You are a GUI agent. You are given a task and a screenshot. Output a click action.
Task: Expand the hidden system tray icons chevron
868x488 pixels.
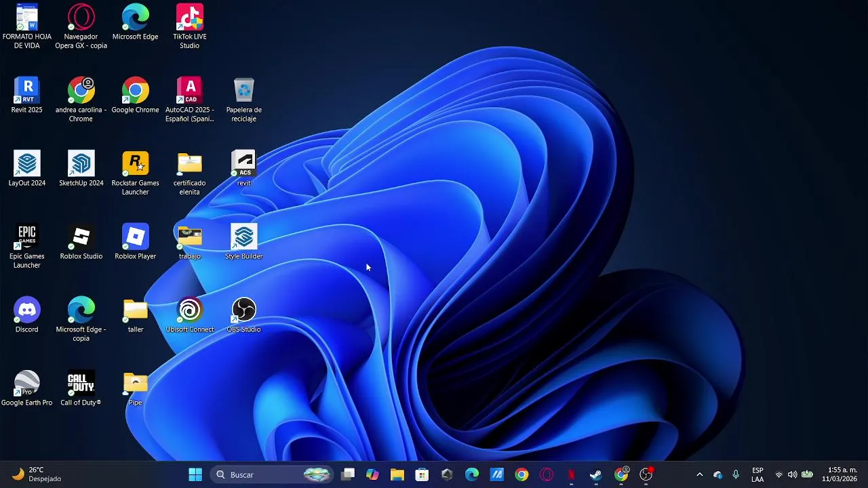tap(700, 474)
